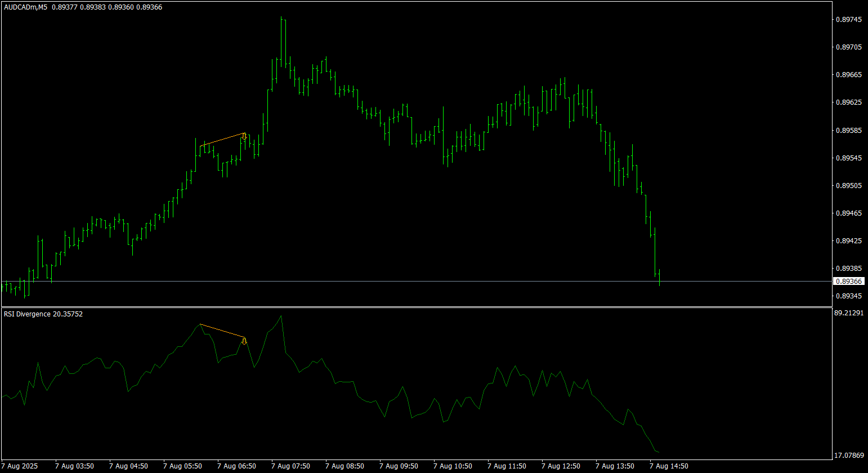Select the orange divergence line on RSI
Viewport: 868px width, 473px height.
(x=222, y=331)
